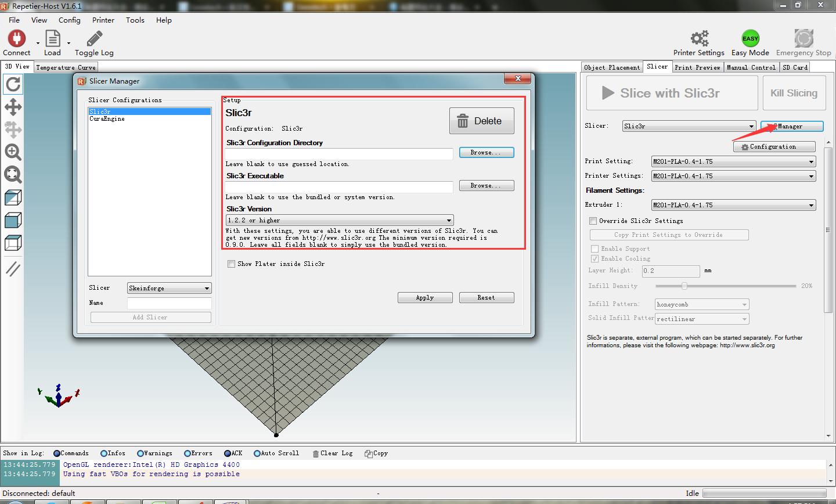Click the Layer Height input field
Image resolution: width=836 pixels, height=504 pixels.
pos(671,271)
